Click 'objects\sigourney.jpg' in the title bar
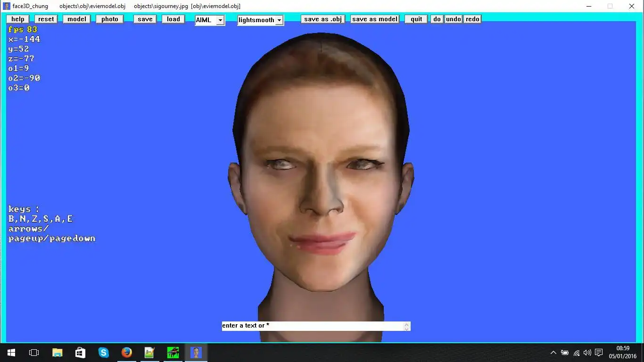 point(160,6)
